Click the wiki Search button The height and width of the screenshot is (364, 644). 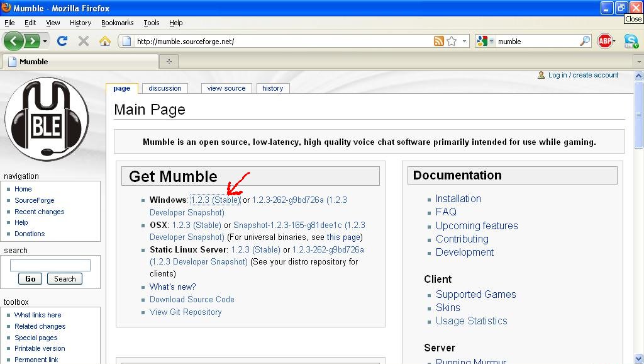[65, 278]
